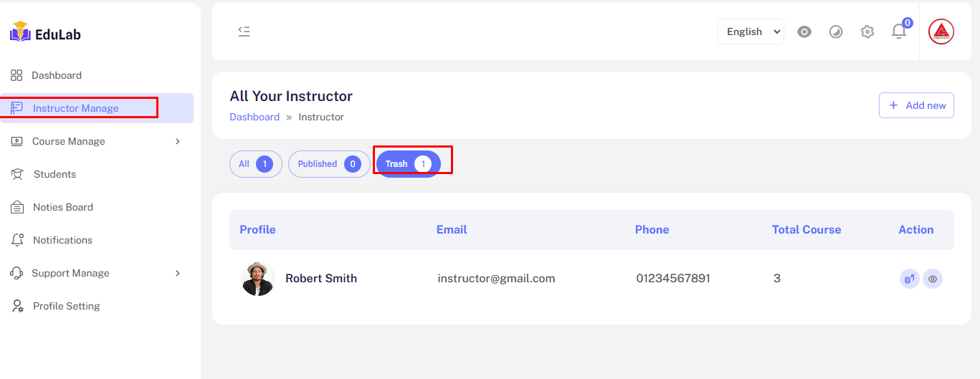The height and width of the screenshot is (379, 980).
Task: Expand the Course Manage submenu
Action: click(x=97, y=141)
